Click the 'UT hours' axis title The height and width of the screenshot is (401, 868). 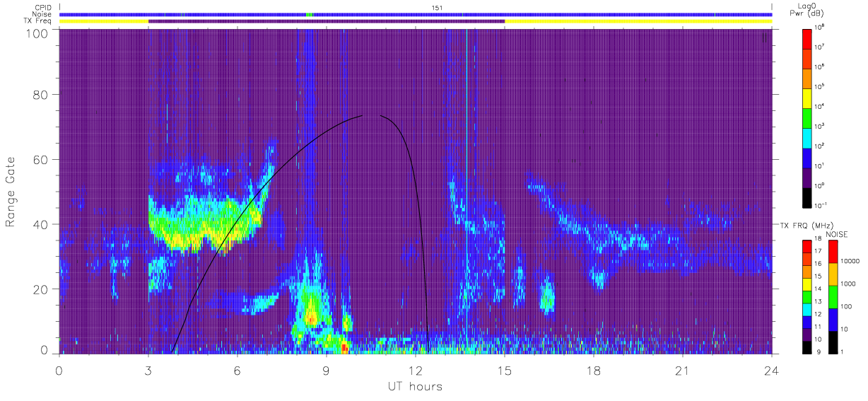pyautogui.click(x=415, y=387)
